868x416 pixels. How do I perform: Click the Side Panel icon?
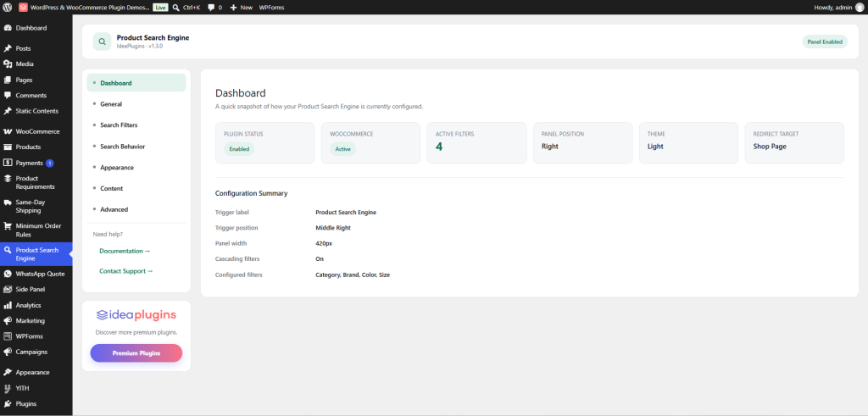click(8, 289)
